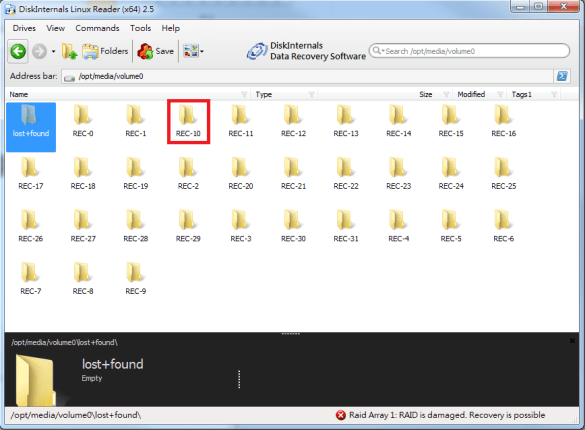Select the REC-10 folder
Screen dimensions: 585x430
(x=188, y=122)
